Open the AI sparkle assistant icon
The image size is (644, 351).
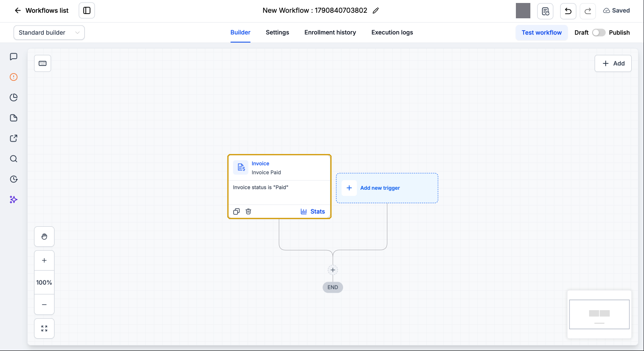coord(14,200)
